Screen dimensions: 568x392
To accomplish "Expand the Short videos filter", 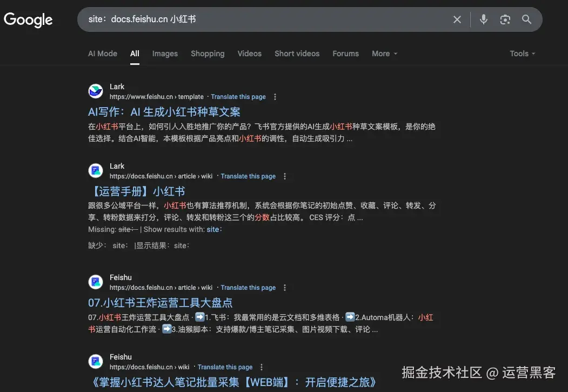I will (297, 53).
